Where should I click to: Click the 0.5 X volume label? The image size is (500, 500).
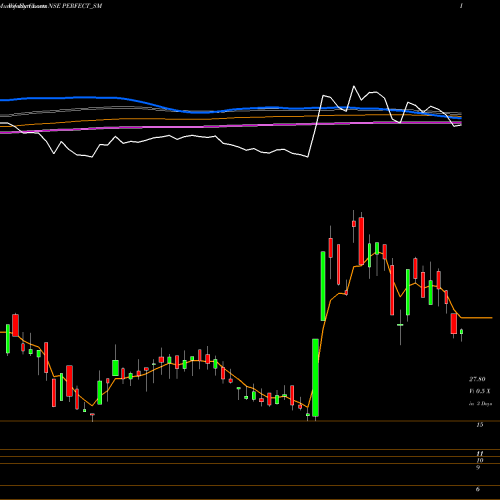coord(480,391)
